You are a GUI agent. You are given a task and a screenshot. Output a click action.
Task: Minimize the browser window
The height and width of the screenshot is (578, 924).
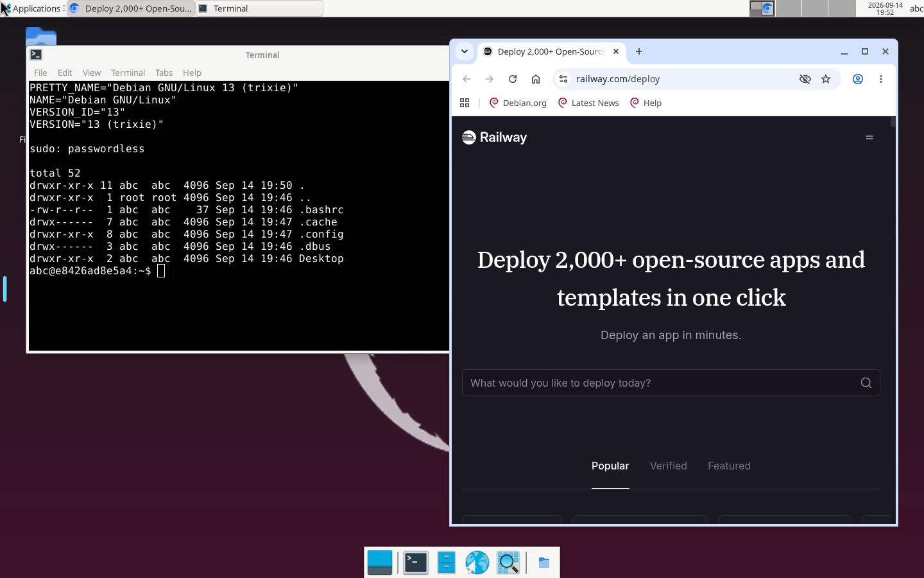click(844, 51)
